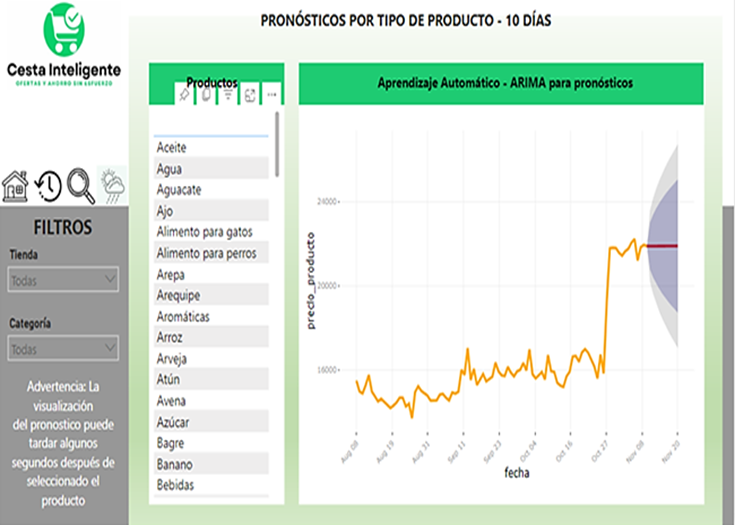Go to the home page icon
Screen dimensions: 735x525
[15, 186]
